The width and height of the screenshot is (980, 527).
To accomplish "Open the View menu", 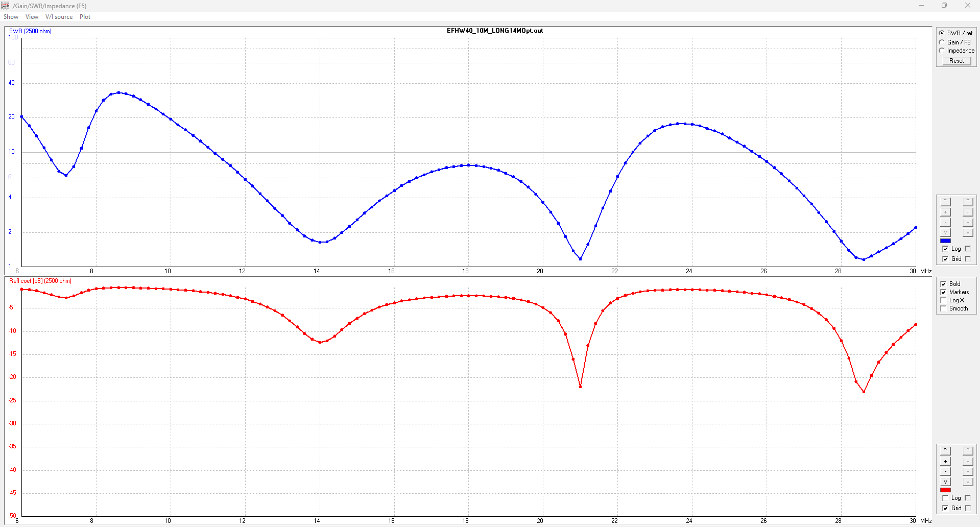I will pyautogui.click(x=32, y=17).
